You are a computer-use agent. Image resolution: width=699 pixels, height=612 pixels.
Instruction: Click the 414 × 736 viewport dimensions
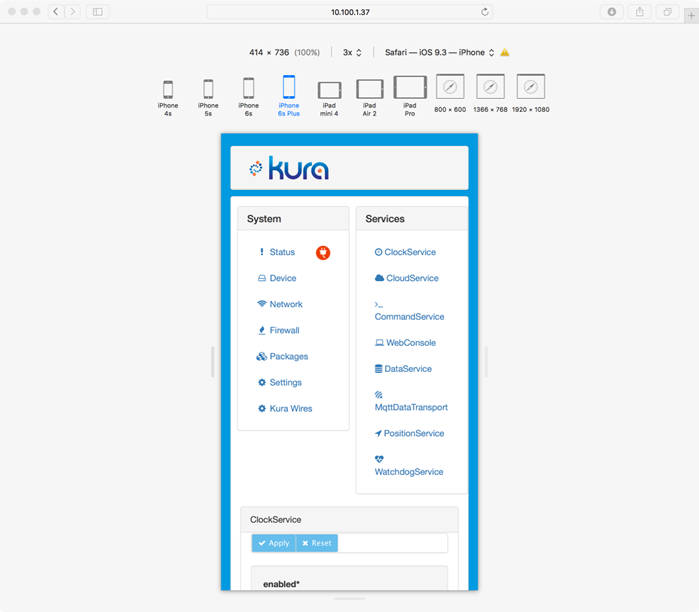269,53
